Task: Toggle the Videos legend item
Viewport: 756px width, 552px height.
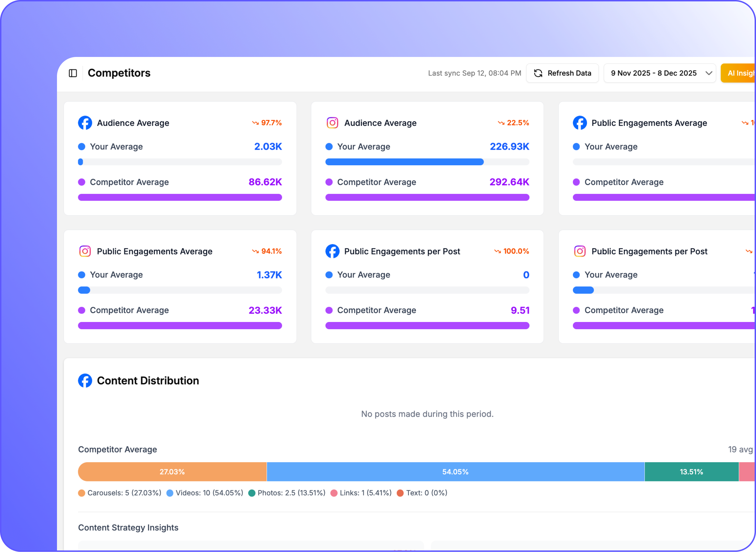Action: [206, 493]
